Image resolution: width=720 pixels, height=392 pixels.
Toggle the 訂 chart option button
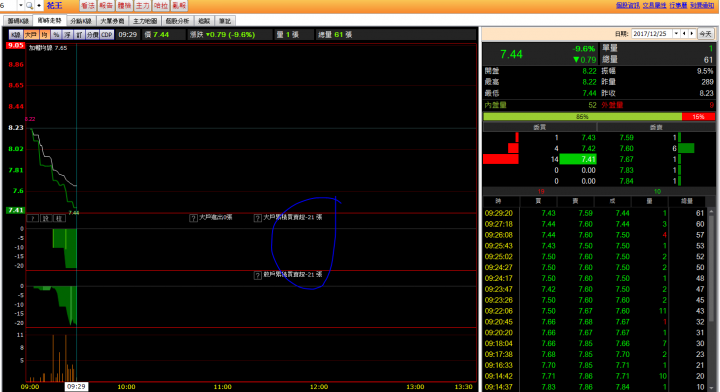click(79, 34)
